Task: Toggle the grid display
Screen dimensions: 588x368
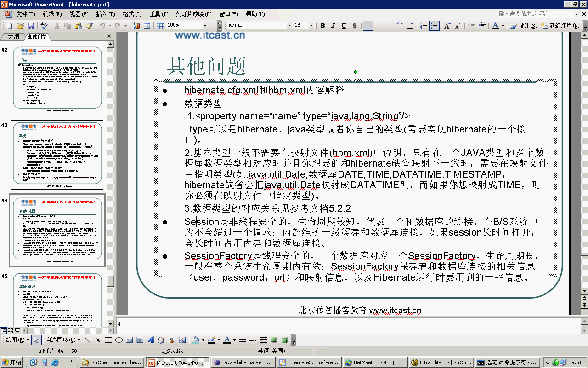Action: point(160,26)
